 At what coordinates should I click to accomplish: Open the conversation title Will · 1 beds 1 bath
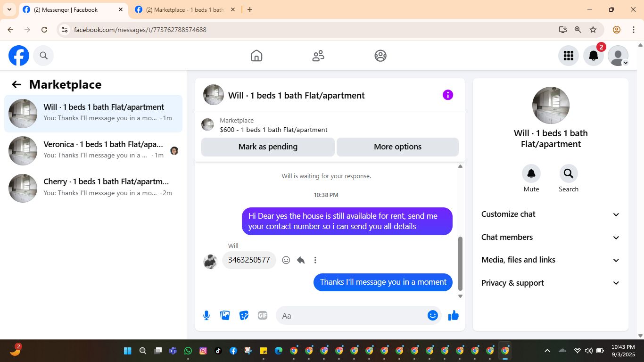[297, 95]
